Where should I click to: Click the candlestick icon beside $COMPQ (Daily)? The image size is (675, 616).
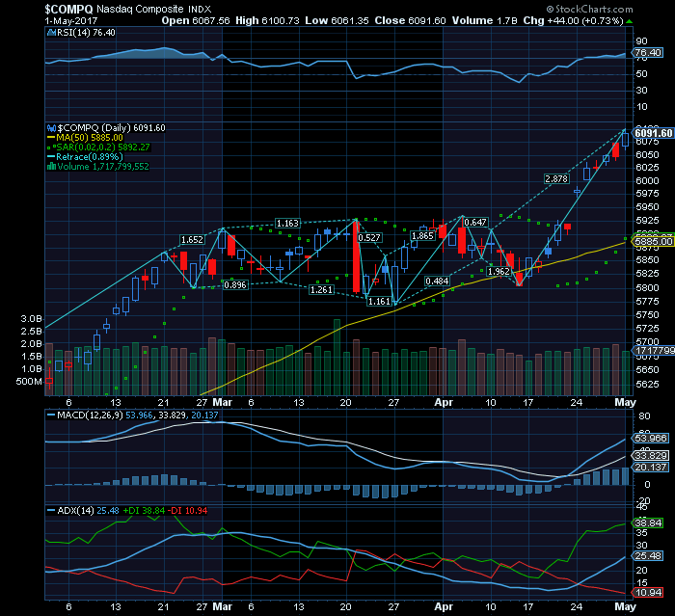52,128
